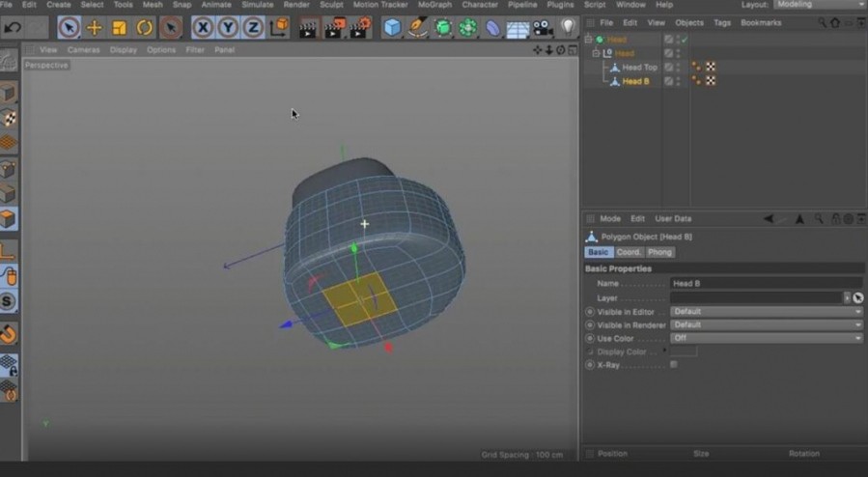
Task: Switch to Basic tab
Action: click(x=598, y=252)
